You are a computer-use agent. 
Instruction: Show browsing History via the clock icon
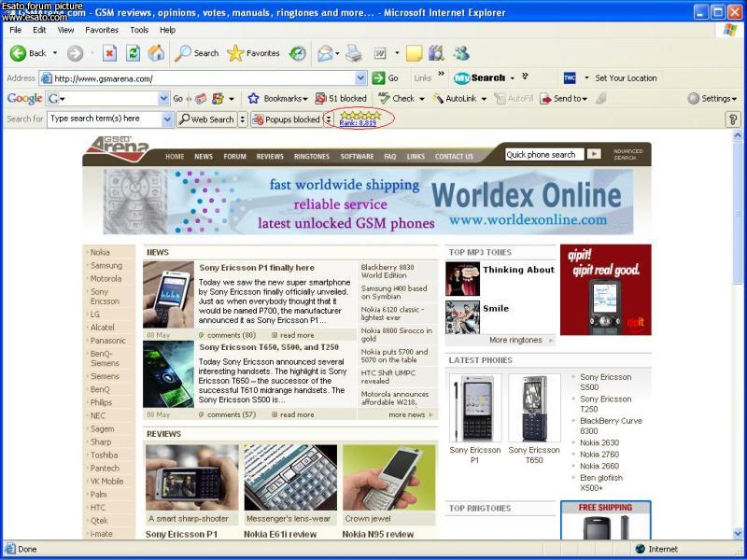point(298,53)
